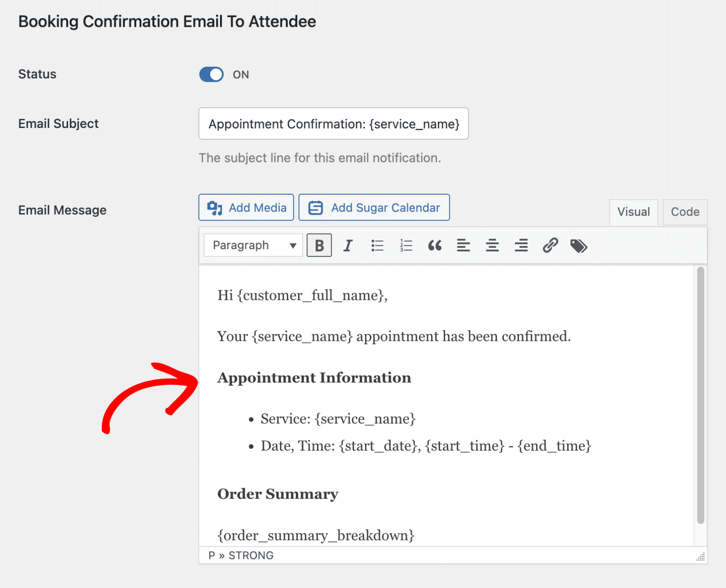Apply italic formatting to text

coord(348,245)
